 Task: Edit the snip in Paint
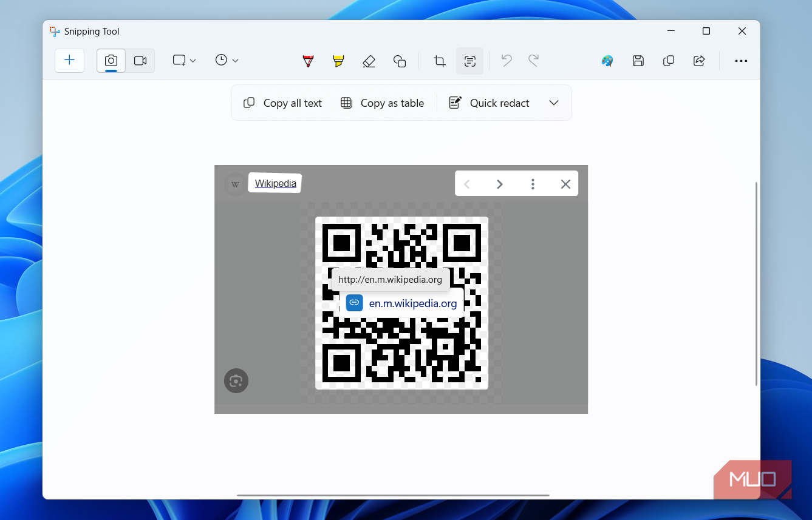coord(607,61)
